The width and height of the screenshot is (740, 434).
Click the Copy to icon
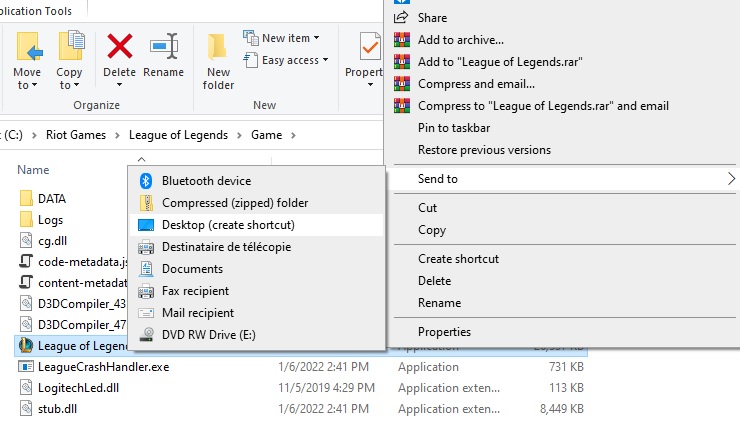pyautogui.click(x=71, y=45)
